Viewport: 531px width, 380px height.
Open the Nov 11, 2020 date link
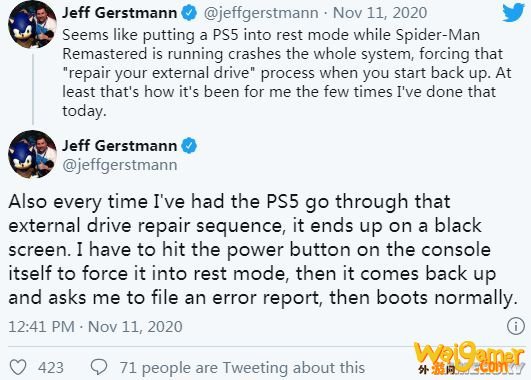[x=380, y=13]
